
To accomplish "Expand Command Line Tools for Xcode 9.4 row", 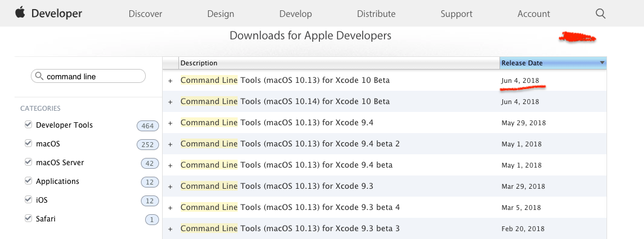I will 171,123.
